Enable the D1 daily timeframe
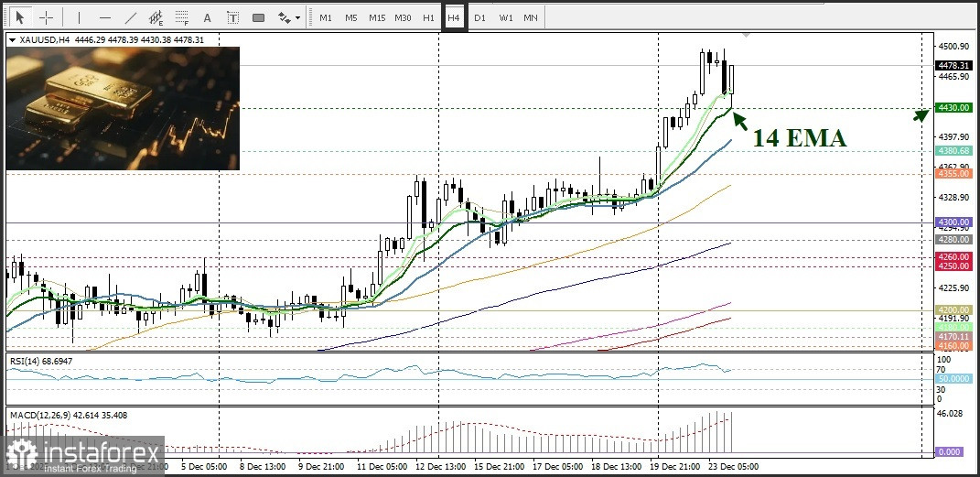Image resolution: width=980 pixels, height=477 pixels. pyautogui.click(x=480, y=17)
